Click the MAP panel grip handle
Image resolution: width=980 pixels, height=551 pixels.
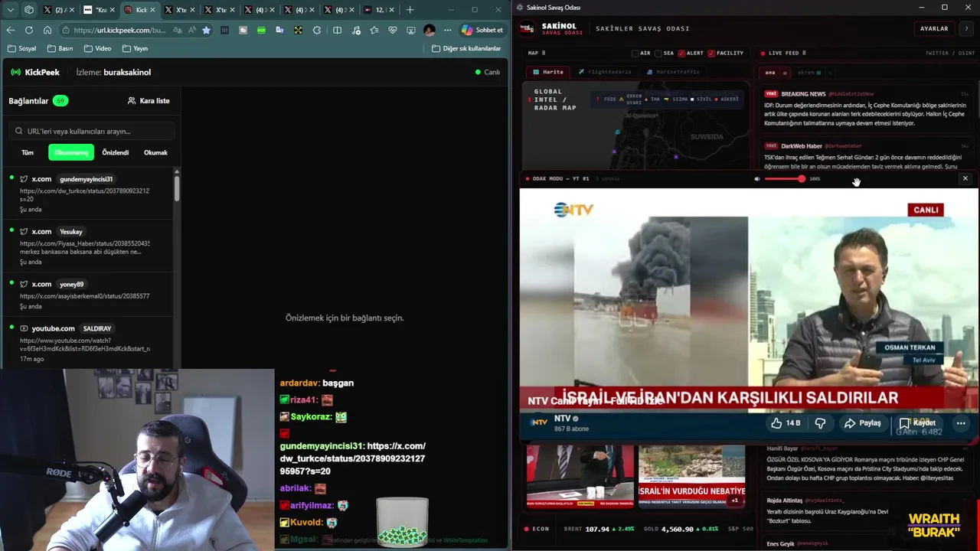pos(544,53)
